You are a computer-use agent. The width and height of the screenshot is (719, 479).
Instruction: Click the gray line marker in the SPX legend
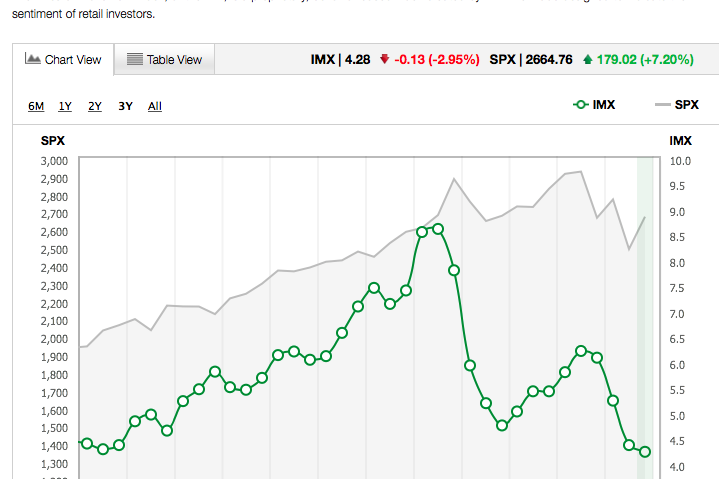pos(662,104)
